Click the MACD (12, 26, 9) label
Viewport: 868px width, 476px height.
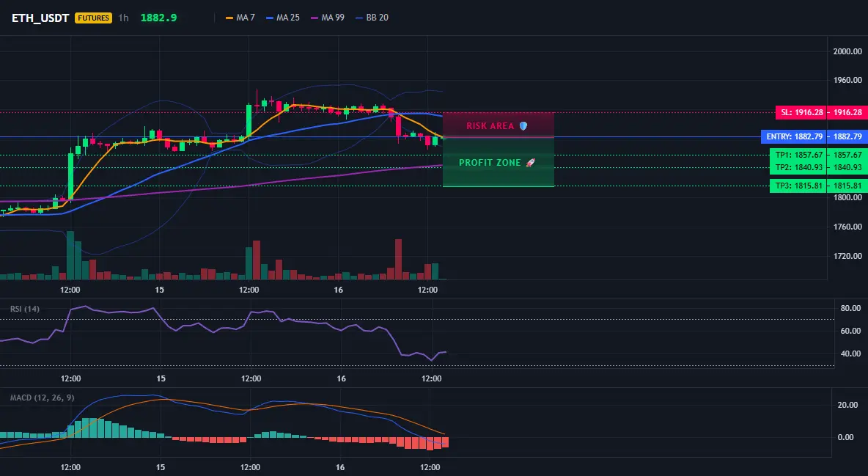coord(42,398)
